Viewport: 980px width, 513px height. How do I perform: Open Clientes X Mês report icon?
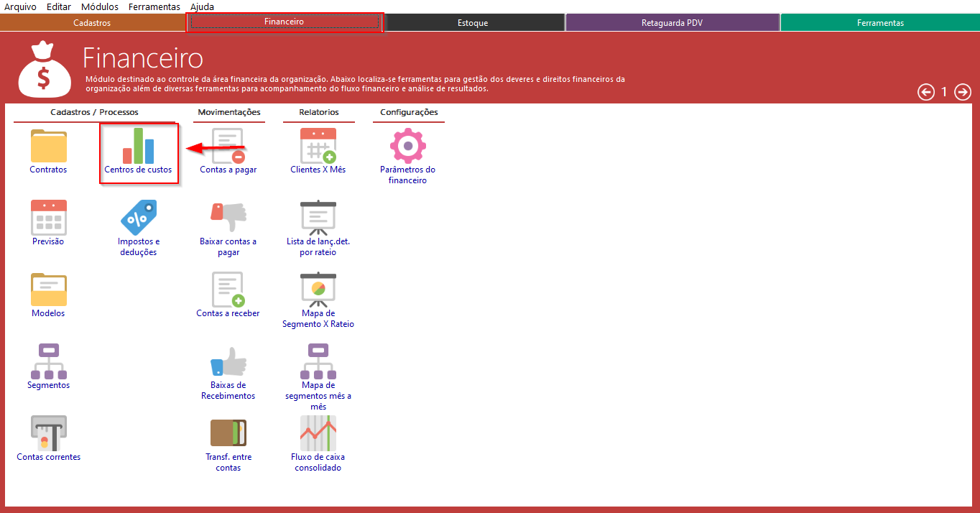coord(318,147)
